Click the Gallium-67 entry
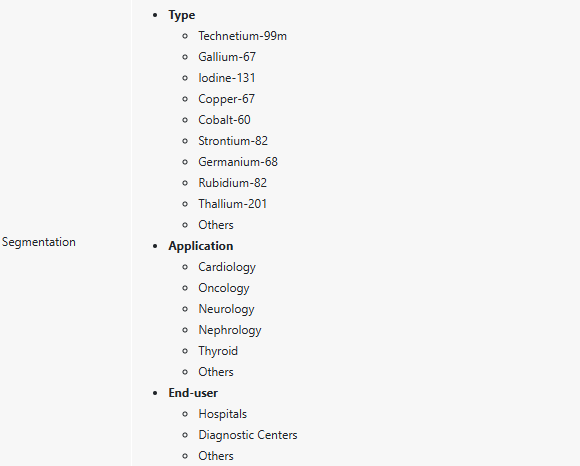This screenshot has width=580, height=466. 227,57
